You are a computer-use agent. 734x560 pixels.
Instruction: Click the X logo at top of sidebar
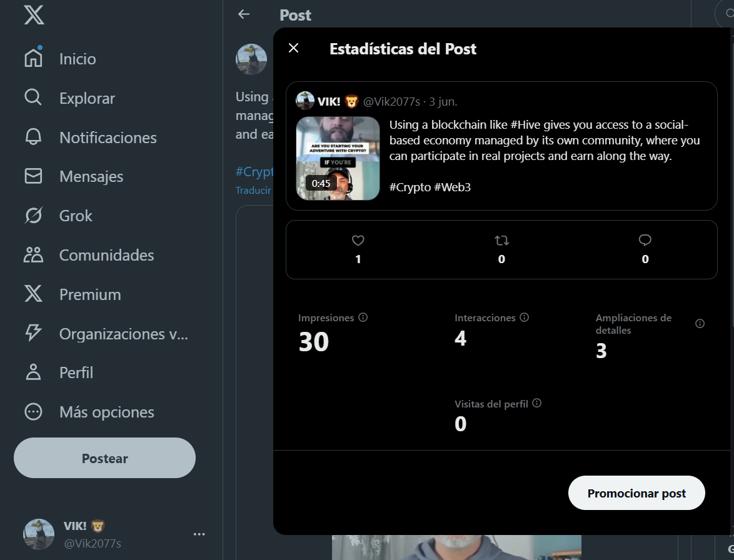tap(34, 15)
